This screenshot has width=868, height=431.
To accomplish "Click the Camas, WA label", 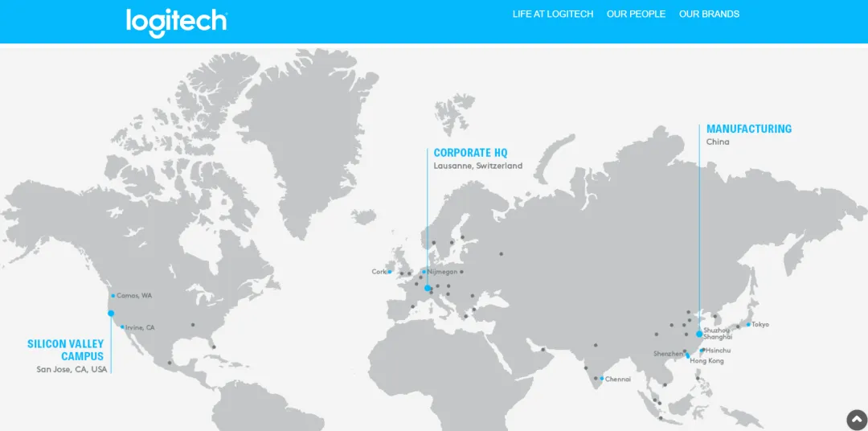I will tap(134, 296).
